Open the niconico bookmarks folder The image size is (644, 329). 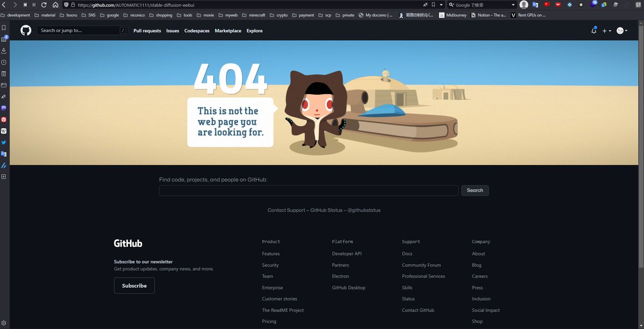[x=134, y=15]
